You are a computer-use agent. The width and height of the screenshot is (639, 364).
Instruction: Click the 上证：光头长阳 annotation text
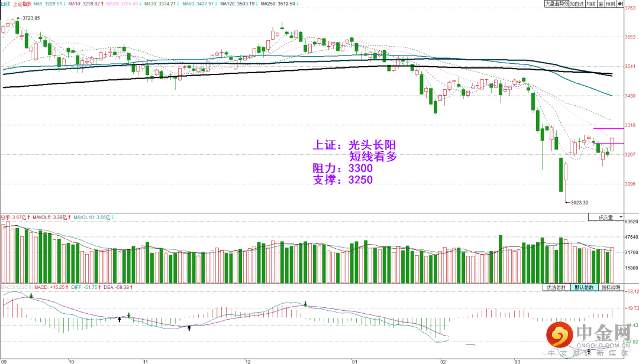coord(354,145)
